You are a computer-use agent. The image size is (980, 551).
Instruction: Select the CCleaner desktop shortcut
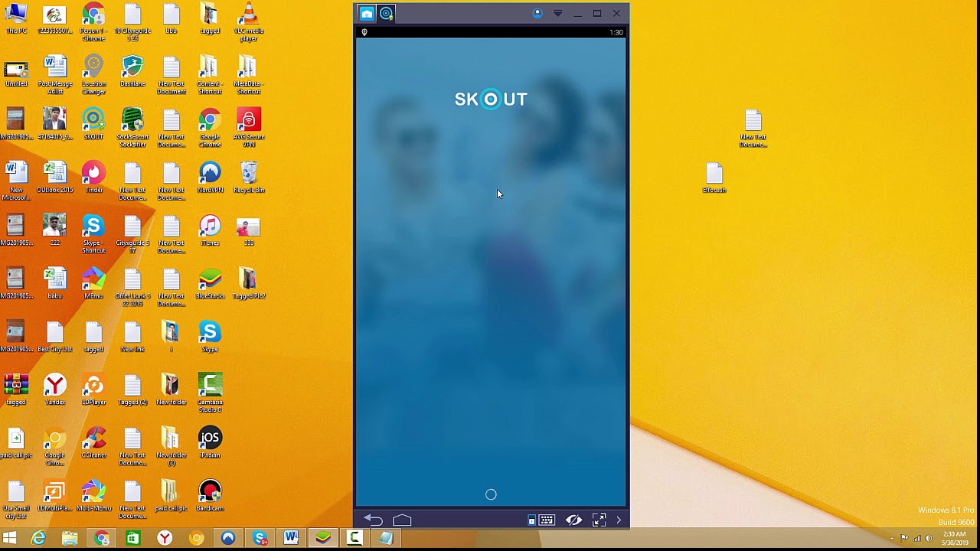93,442
